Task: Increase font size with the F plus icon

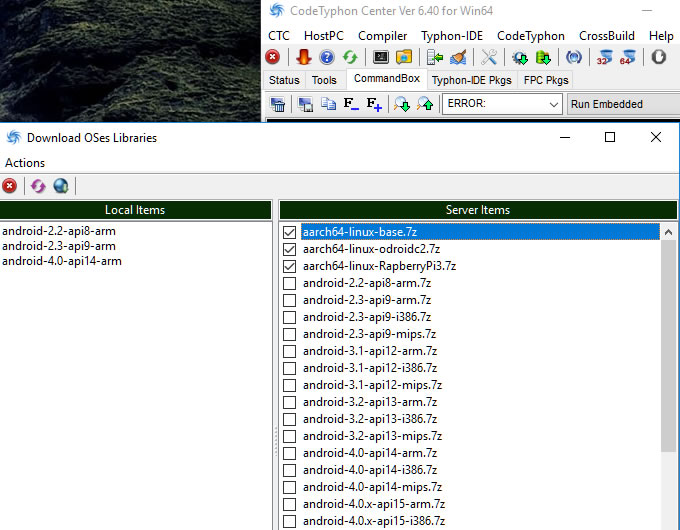Action: (x=374, y=105)
